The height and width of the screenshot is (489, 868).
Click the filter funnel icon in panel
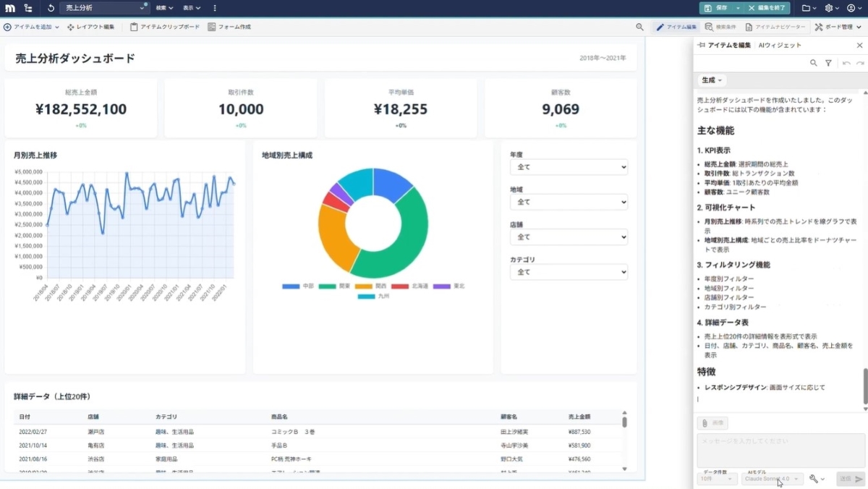click(x=829, y=63)
